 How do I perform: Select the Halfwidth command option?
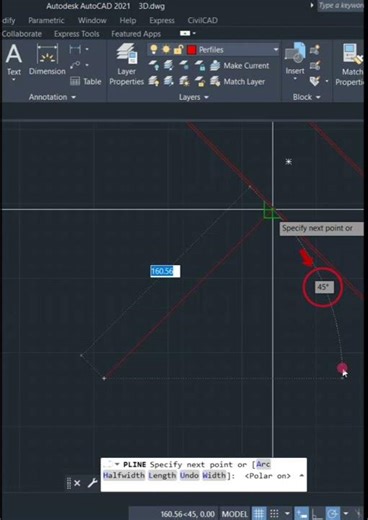124,475
